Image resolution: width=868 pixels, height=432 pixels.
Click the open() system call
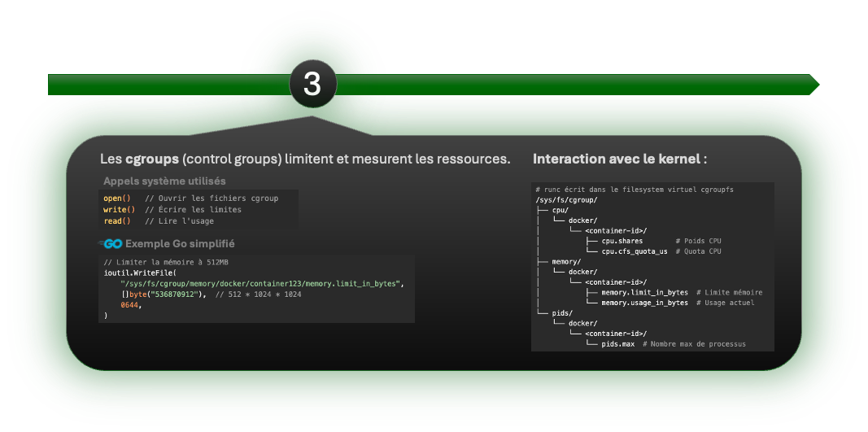[x=117, y=199]
